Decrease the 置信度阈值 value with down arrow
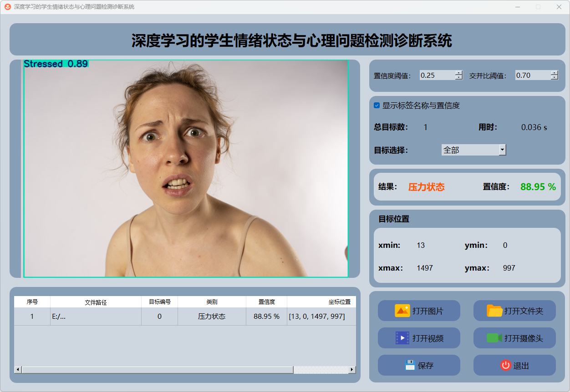This screenshot has width=570, height=392. coord(459,78)
